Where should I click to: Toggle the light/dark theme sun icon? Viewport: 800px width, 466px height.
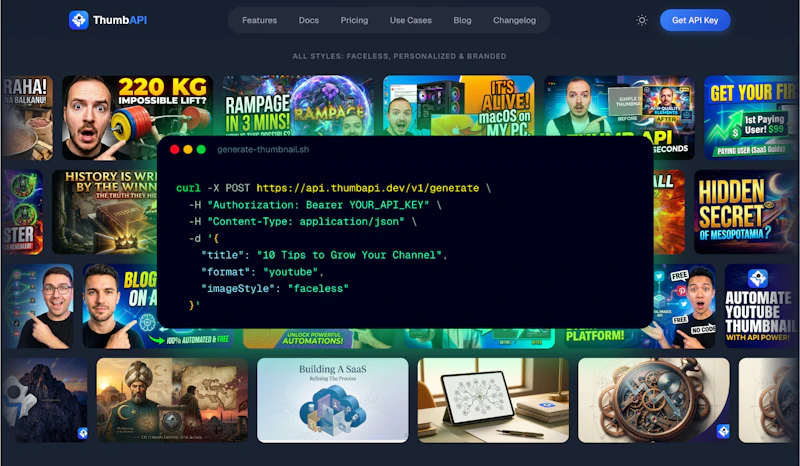coord(642,20)
